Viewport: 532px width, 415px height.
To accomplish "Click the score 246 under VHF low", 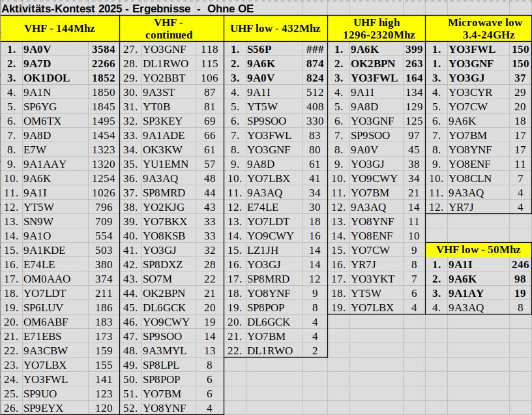I will tap(520, 264).
